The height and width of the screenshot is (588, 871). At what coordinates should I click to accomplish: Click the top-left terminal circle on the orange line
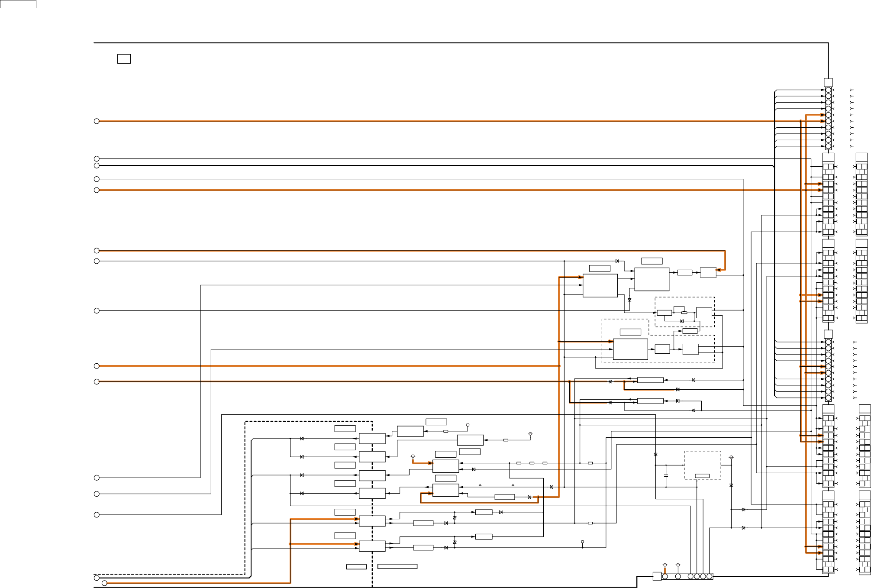tap(97, 121)
